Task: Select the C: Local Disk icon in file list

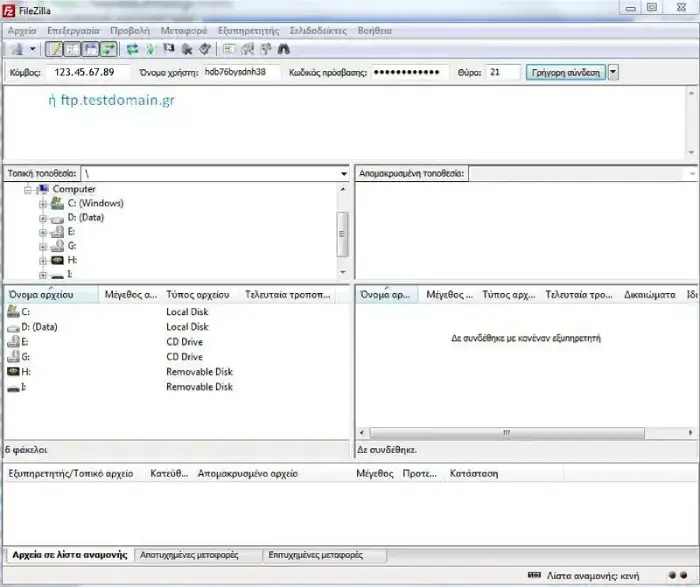Action: coord(13,312)
